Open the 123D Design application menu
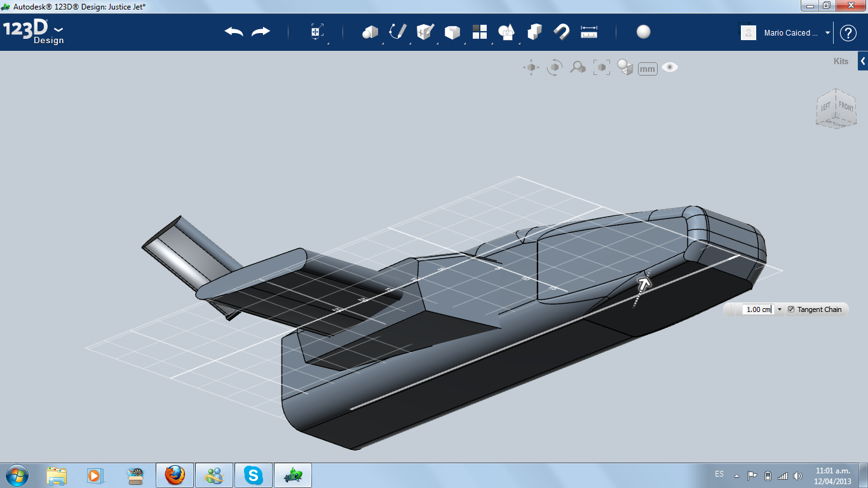 tap(33, 32)
